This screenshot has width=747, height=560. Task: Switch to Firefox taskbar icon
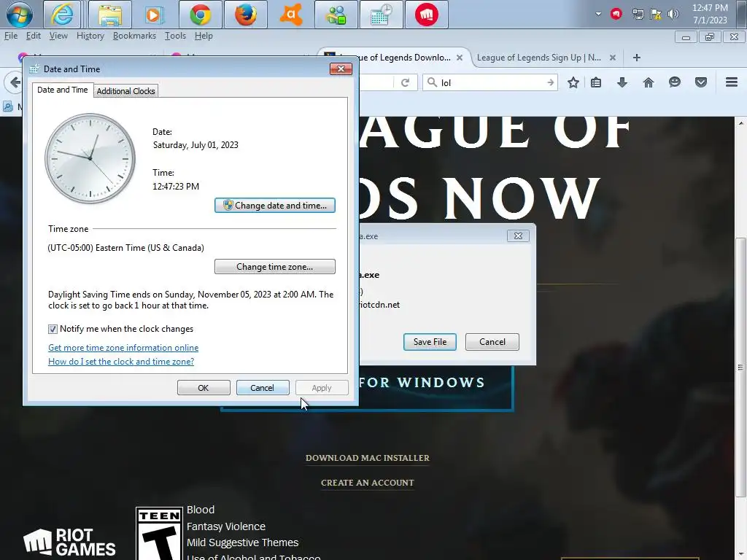coord(245,15)
